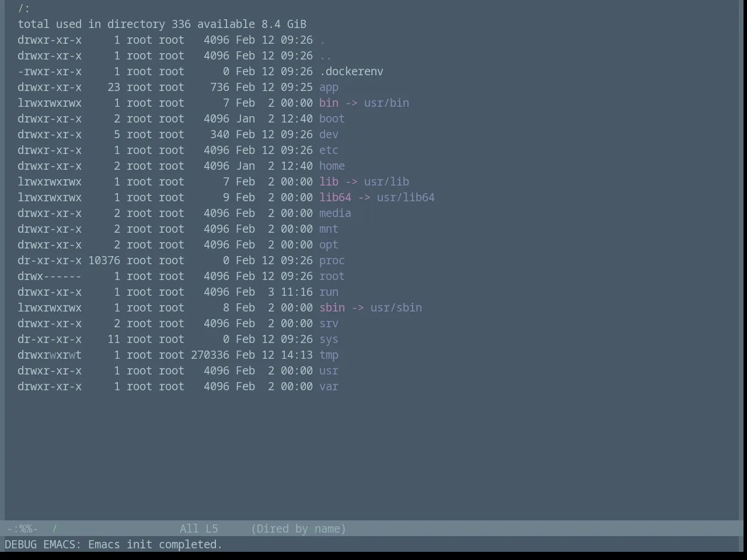
Task: Follow the sbin symlink name
Action: [332, 308]
